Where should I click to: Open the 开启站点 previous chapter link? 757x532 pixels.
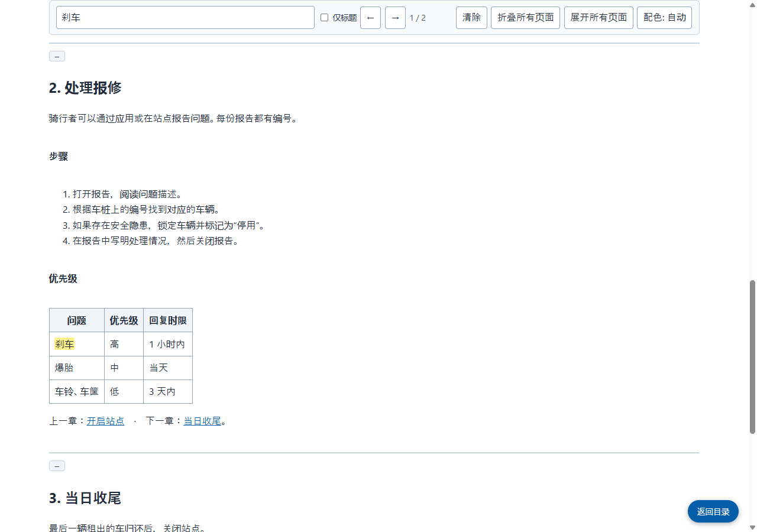(105, 421)
